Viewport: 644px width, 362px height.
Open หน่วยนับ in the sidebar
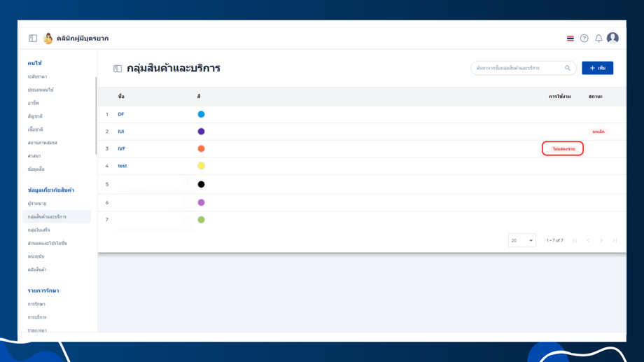pos(36,256)
